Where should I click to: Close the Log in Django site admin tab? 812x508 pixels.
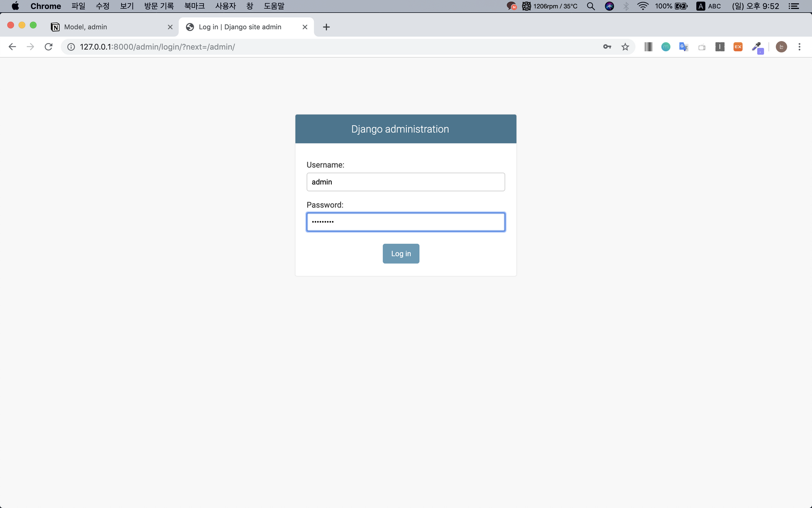click(305, 27)
